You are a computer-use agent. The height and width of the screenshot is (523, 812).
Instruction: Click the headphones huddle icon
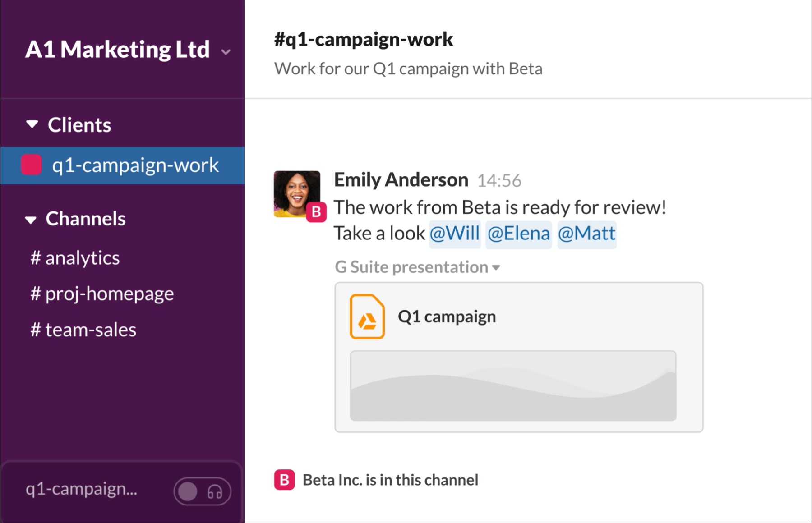215,491
